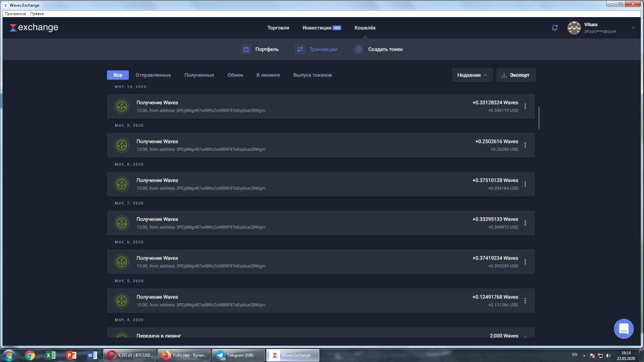Click the Vituss account avatar
Screen dimensions: 644x362
tap(574, 28)
